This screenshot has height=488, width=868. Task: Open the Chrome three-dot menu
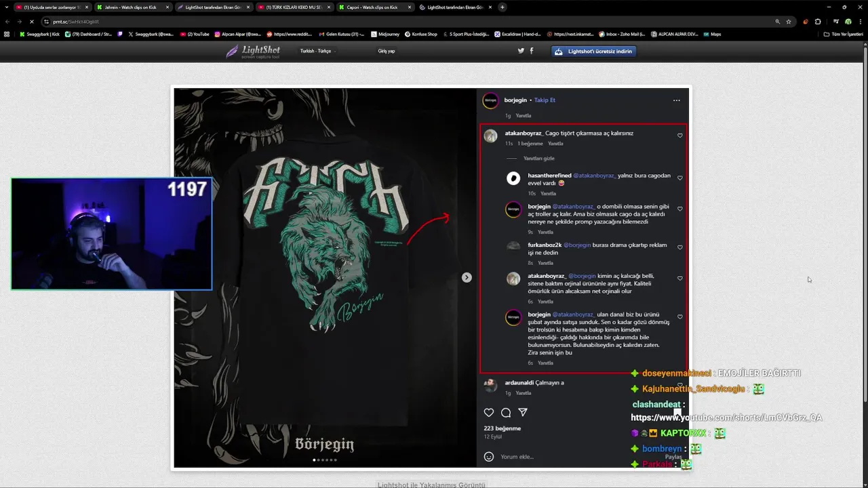860,22
